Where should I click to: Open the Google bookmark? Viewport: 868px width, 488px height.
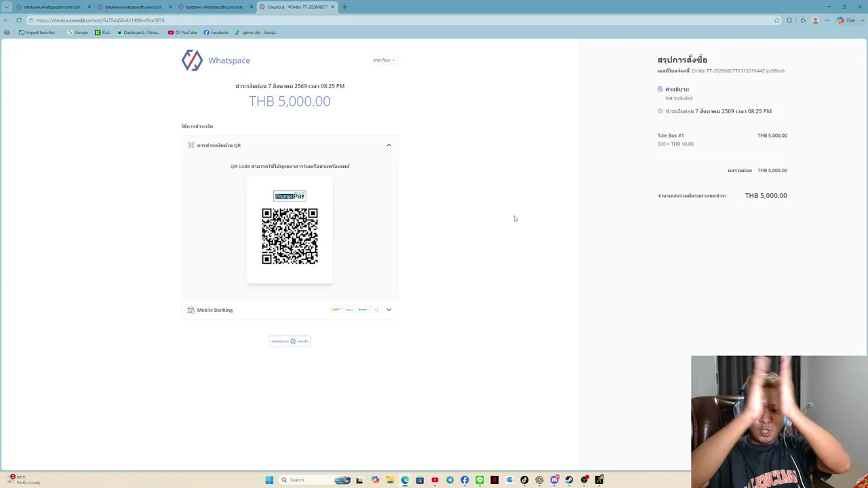[78, 33]
